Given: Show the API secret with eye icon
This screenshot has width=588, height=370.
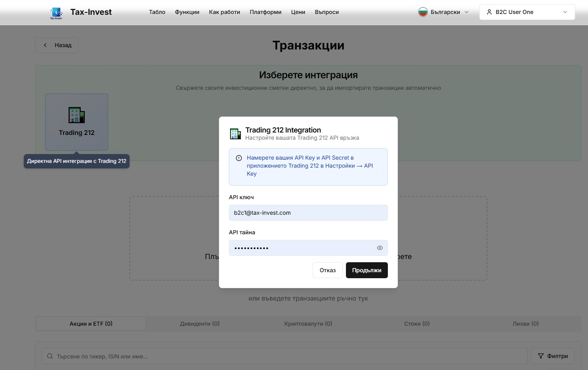Looking at the screenshot, I should [379, 248].
